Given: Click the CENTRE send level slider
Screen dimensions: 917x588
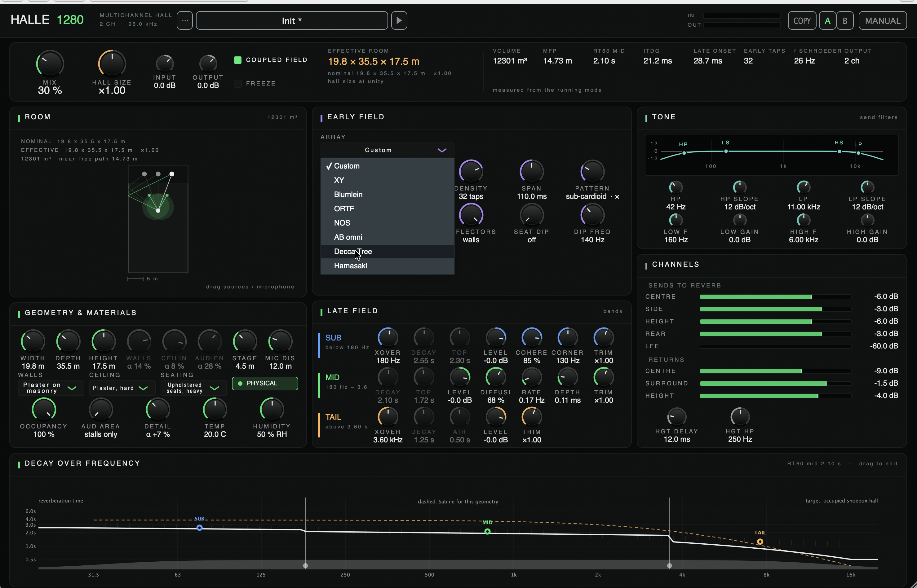Looking at the screenshot, I should [775, 297].
